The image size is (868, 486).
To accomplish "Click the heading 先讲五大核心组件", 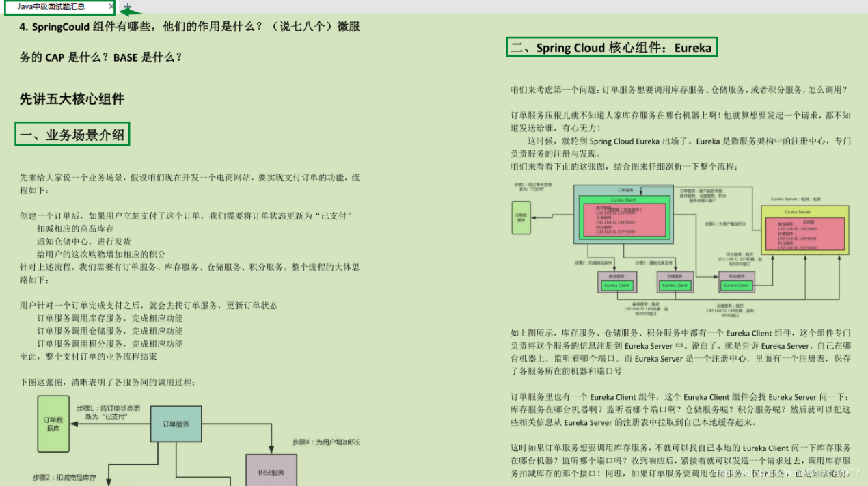I will pos(72,99).
